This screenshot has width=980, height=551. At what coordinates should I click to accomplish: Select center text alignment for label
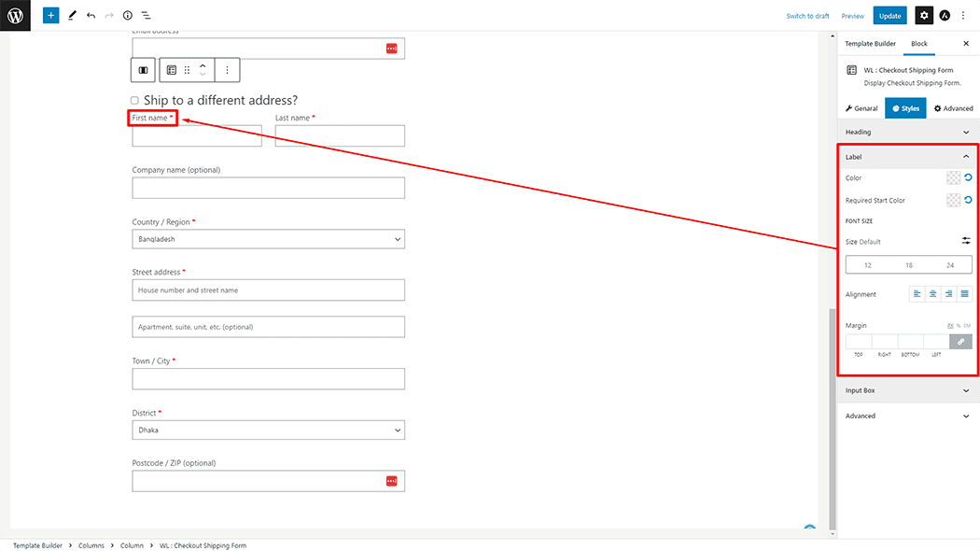tap(932, 294)
